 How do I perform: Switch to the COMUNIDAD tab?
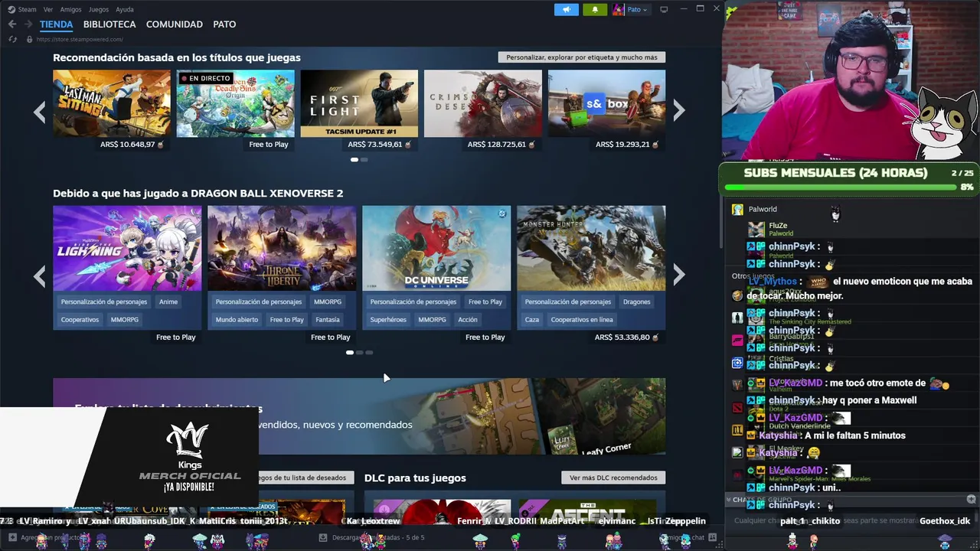pyautogui.click(x=175, y=24)
